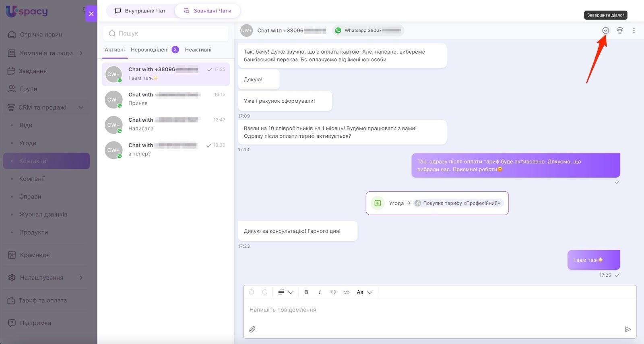Screen dimensions: 644x344
Task: Open Налаштування in sidebar
Action: [x=41, y=278]
